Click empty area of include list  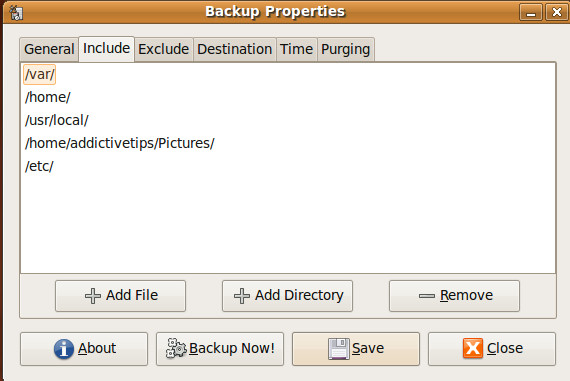coord(288,225)
